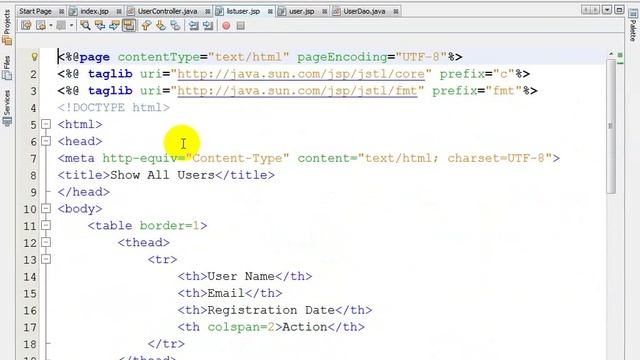The height and width of the screenshot is (360, 640).
Task: Toggle Highlight Search button
Action: [x=129, y=25]
